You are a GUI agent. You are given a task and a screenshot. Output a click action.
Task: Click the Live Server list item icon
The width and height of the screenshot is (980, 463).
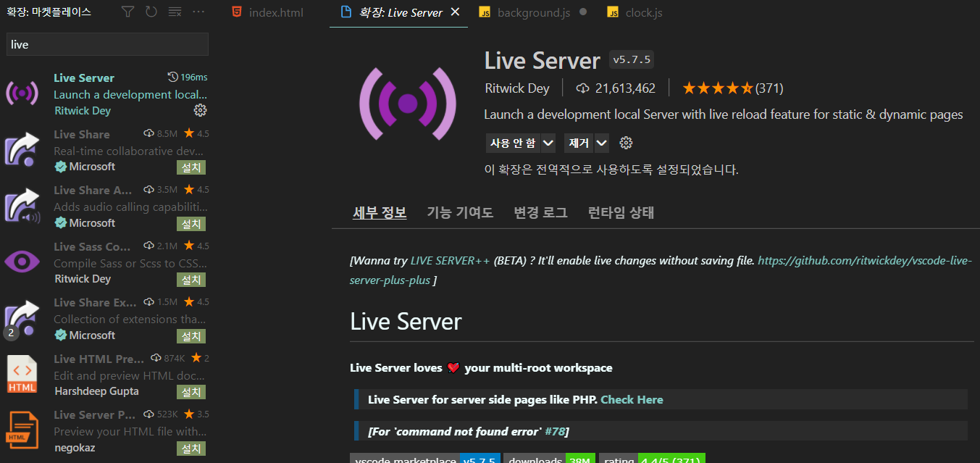22,93
